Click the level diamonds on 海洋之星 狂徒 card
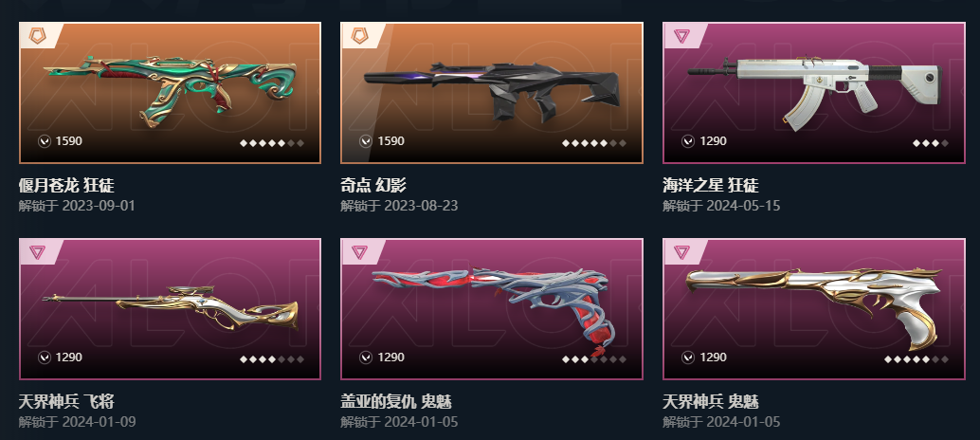 tap(930, 143)
